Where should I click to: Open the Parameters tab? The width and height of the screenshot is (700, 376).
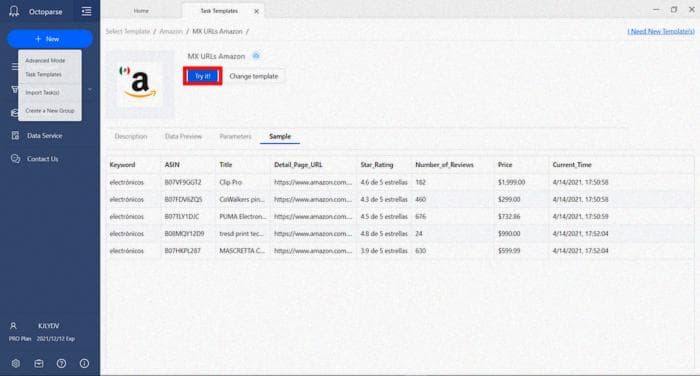click(x=235, y=136)
